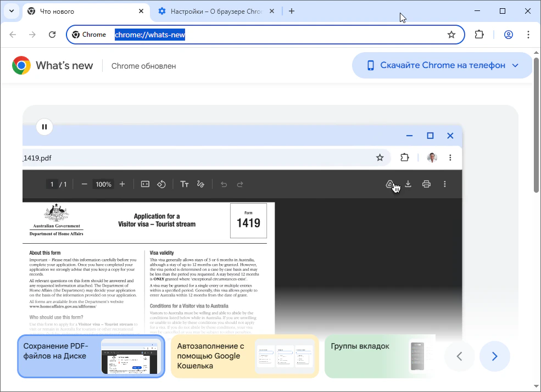Click the Chrome logo beside What's new
This screenshot has height=392, width=541.
pos(21,65)
